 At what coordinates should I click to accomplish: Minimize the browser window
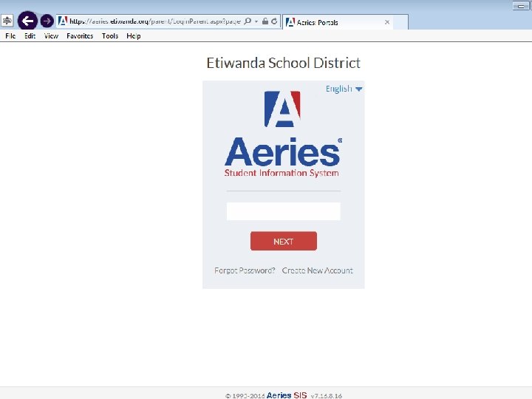tap(521, 6)
